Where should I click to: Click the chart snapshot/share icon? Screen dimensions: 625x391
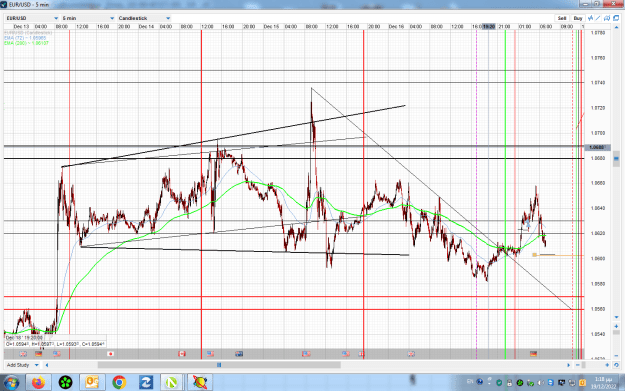pyautogui.click(x=607, y=18)
